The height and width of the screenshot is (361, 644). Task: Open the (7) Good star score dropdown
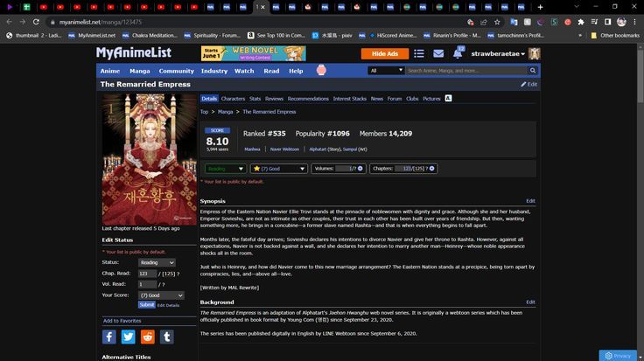279,169
